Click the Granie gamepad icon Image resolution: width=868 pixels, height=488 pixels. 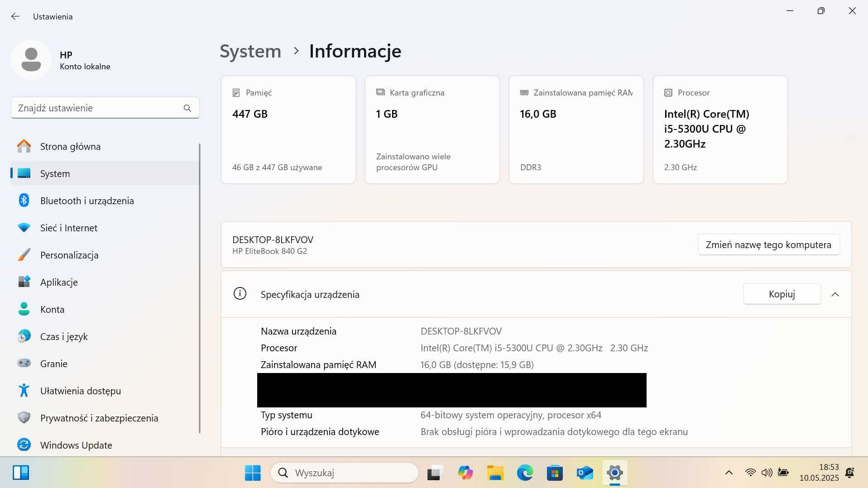[24, 363]
